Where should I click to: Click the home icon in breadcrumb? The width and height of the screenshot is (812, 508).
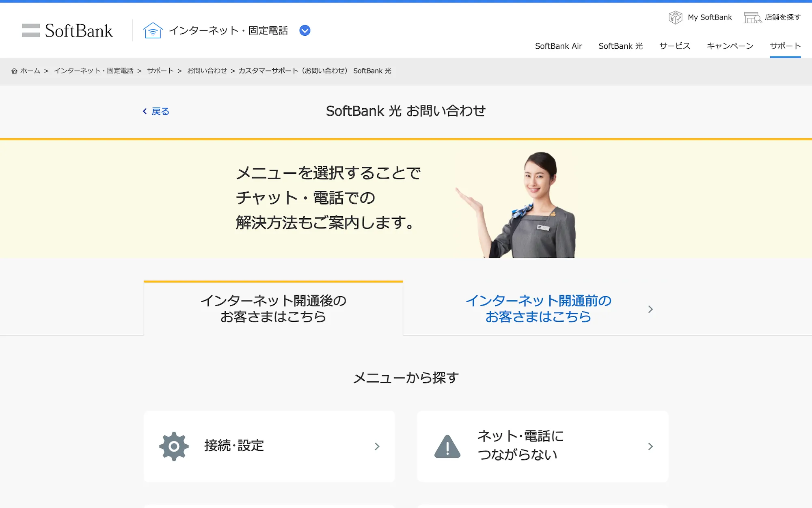point(14,71)
